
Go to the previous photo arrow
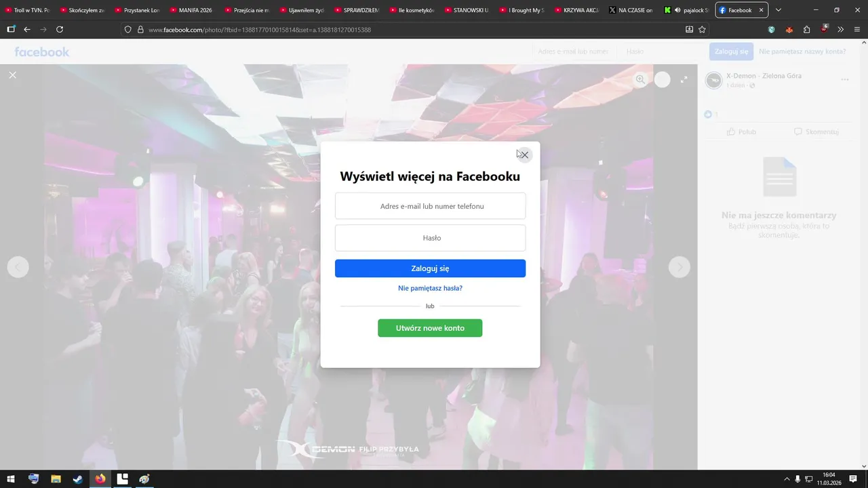tap(18, 267)
